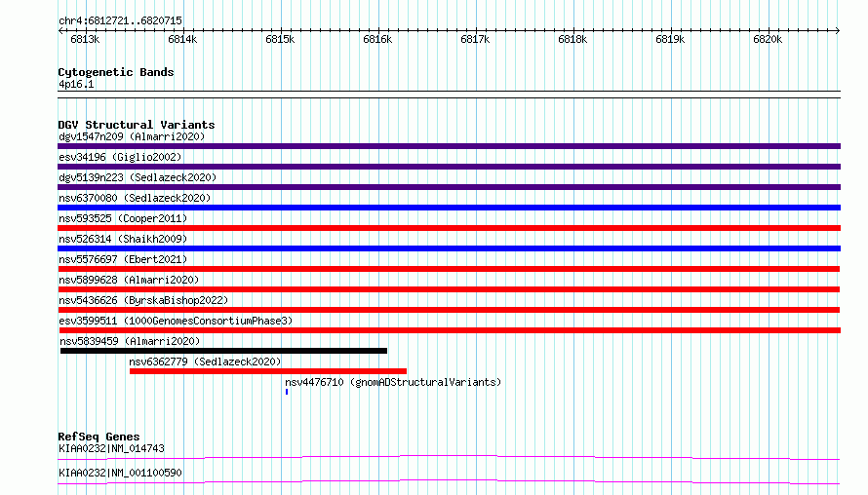Click the nsv5576697 (Ebert2021) label
Screen dimensions: 868x495
coord(123,259)
